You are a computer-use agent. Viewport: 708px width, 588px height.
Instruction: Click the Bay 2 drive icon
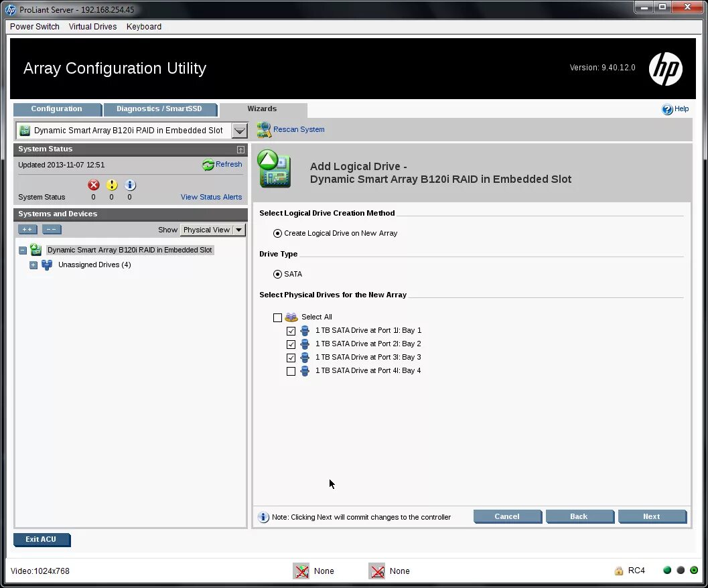click(x=305, y=344)
